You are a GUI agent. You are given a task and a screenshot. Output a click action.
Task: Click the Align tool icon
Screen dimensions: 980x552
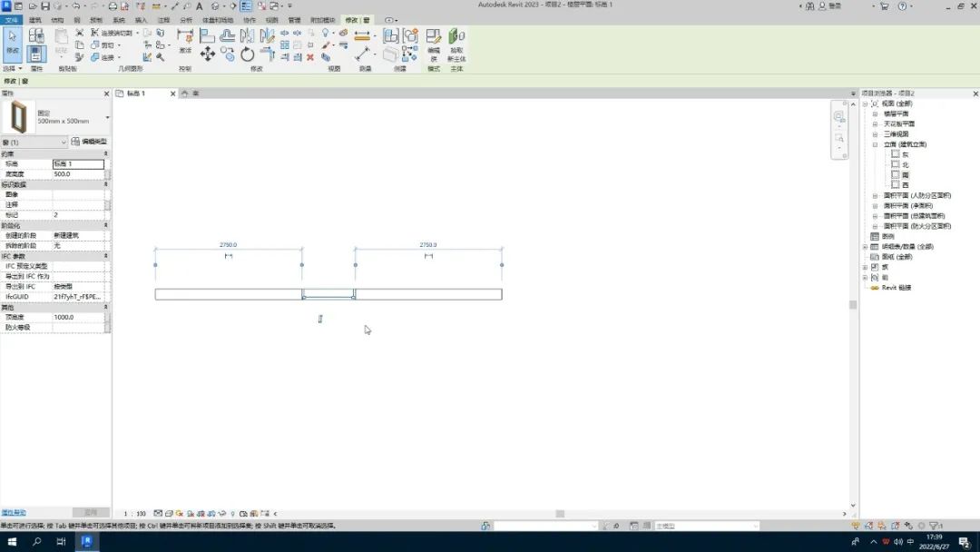(x=207, y=35)
